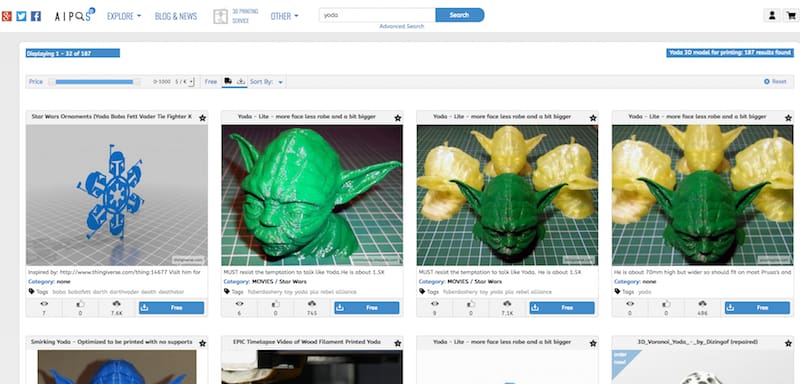This screenshot has width=800, height=384.
Task: Click 'He is about 70mm high' description
Action: 703,272
